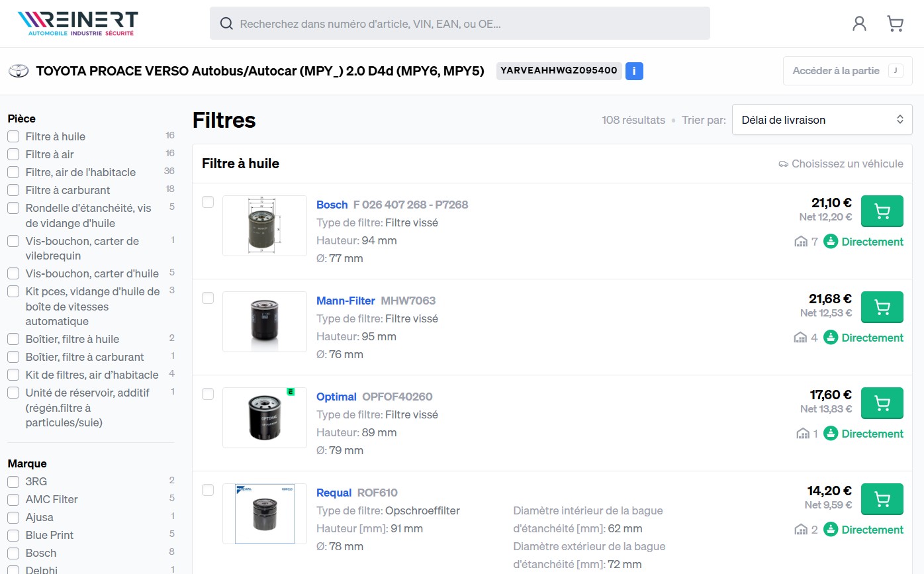Screen dimensions: 924x574
Task: Click green delivery icon on Optimal row
Action: point(831,434)
